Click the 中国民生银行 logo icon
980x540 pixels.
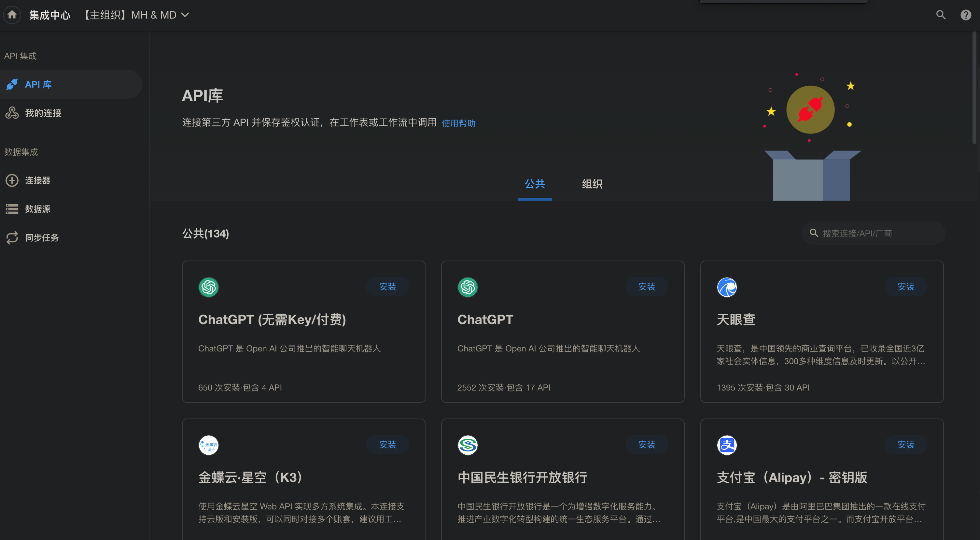[468, 445]
